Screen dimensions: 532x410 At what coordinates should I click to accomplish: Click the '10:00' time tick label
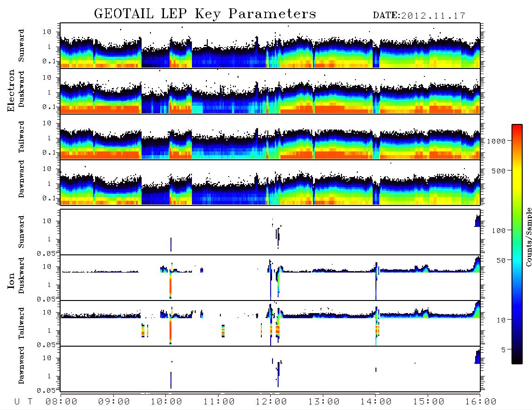point(166,402)
